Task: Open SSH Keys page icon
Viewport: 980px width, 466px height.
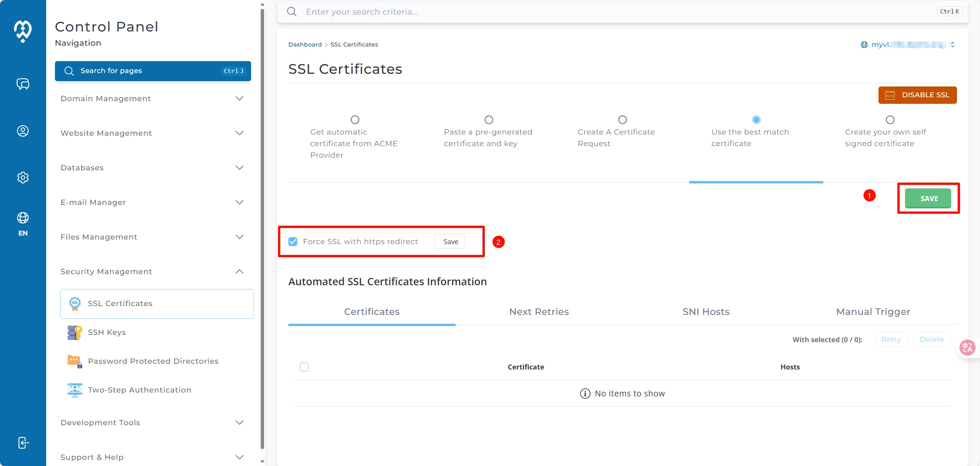Action: 75,332
